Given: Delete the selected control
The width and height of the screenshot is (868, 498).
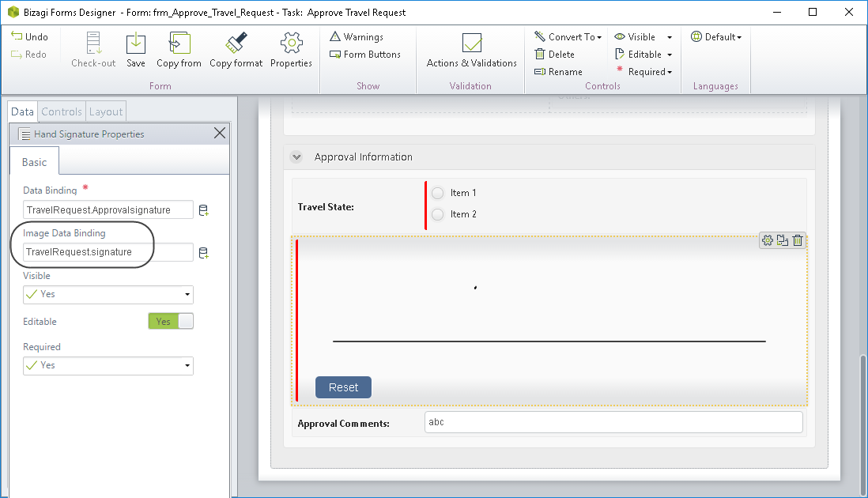Looking at the screenshot, I should click(555, 55).
